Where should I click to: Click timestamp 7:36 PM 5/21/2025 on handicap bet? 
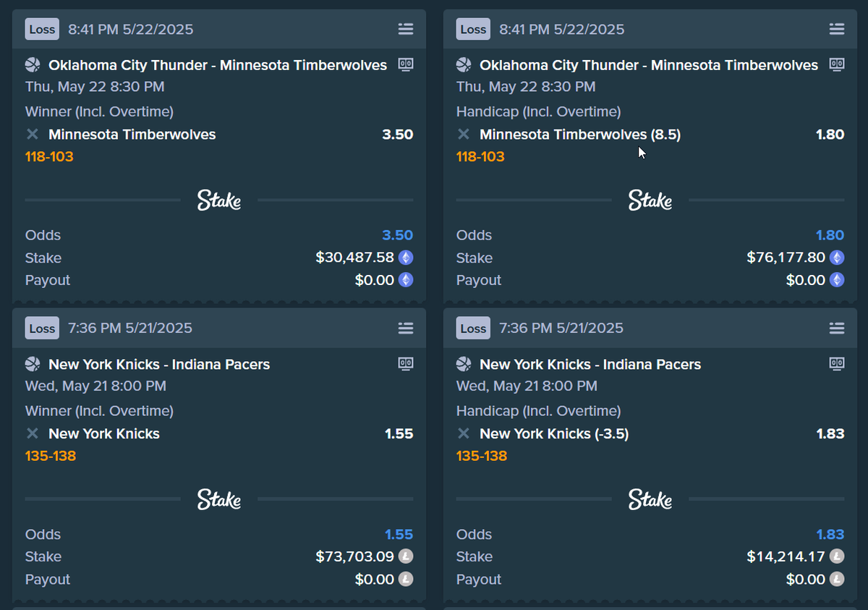tap(561, 329)
